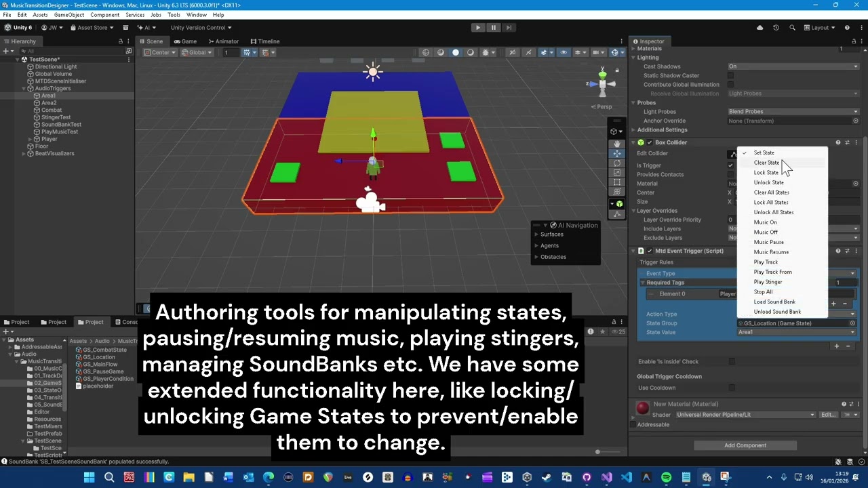Start Play mode with the Play button

pyautogui.click(x=478, y=28)
